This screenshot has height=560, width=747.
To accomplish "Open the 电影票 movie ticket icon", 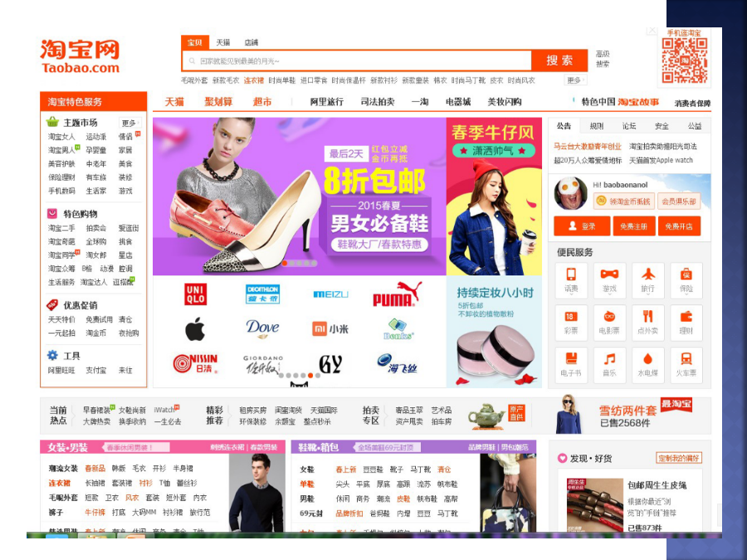I will (x=609, y=323).
